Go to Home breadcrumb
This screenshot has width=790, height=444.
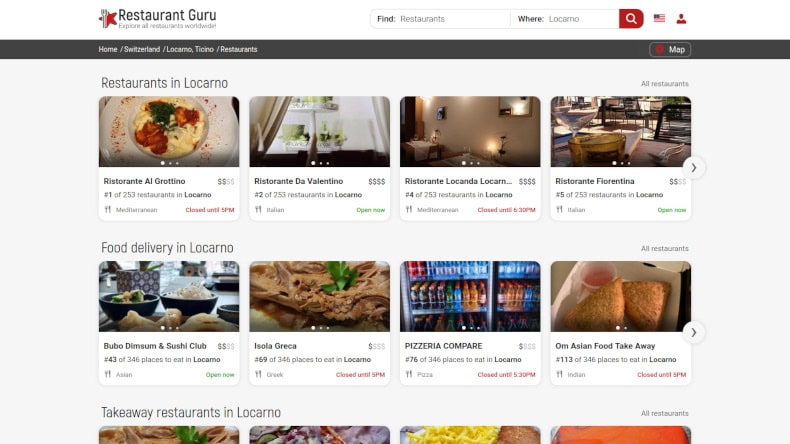108,49
